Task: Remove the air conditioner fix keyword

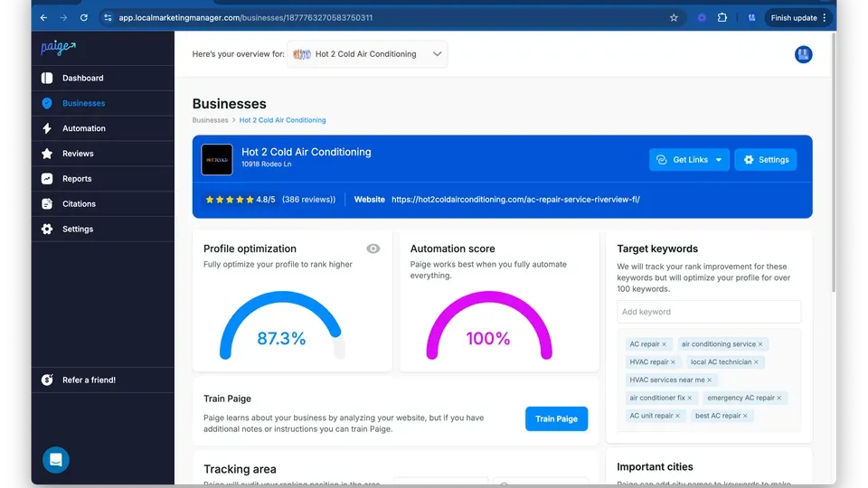Action: pos(690,398)
